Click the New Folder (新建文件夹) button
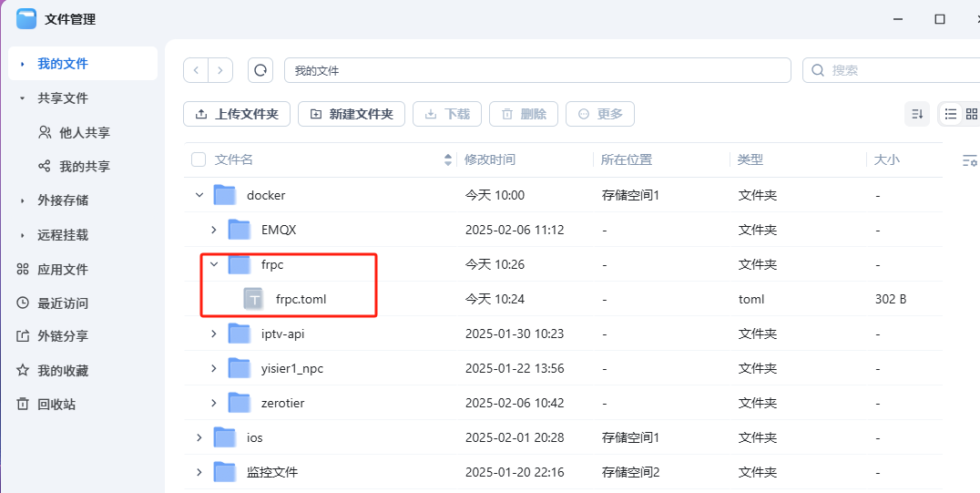Image resolution: width=980 pixels, height=493 pixels. (x=352, y=114)
